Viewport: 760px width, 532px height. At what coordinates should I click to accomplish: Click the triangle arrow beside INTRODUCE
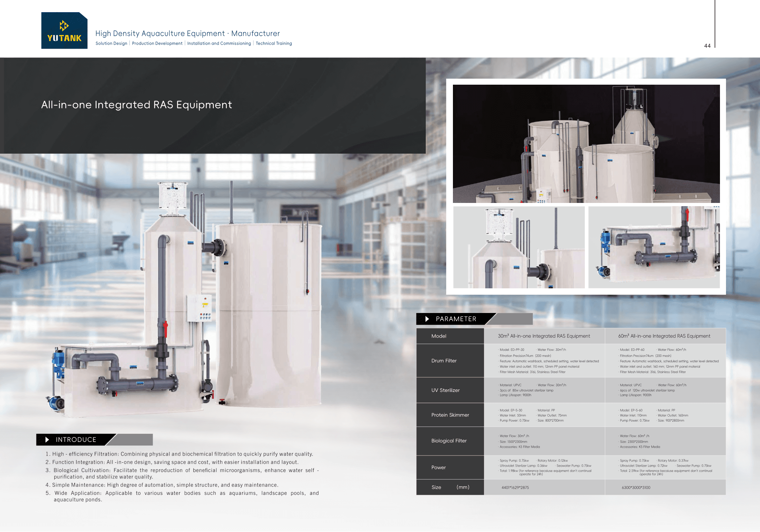[x=47, y=440]
